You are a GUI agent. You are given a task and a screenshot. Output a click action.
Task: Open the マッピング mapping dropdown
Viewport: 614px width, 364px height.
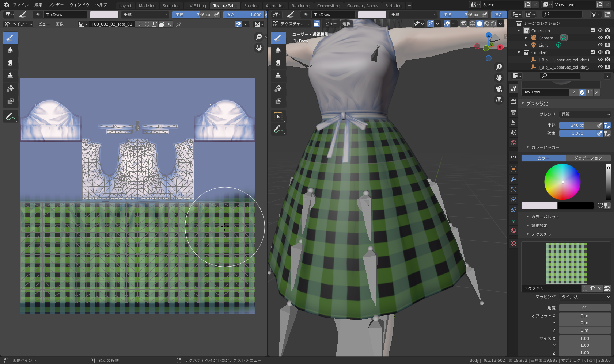(x=585, y=297)
